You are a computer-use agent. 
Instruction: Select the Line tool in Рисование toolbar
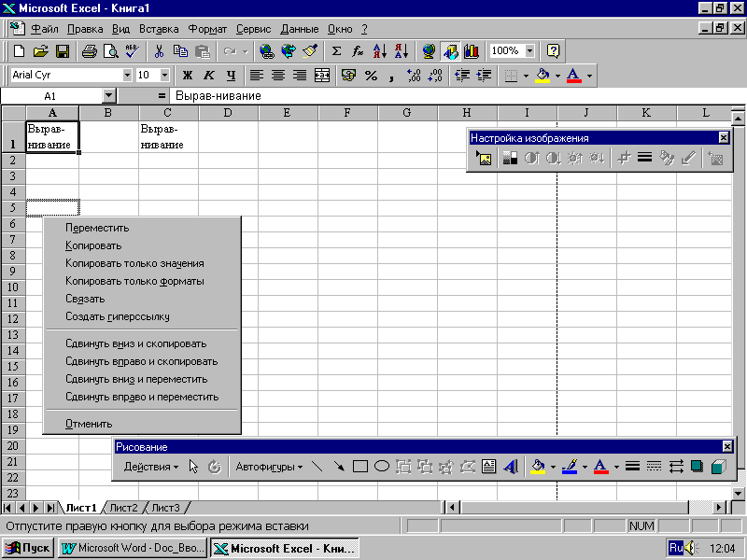tap(317, 467)
